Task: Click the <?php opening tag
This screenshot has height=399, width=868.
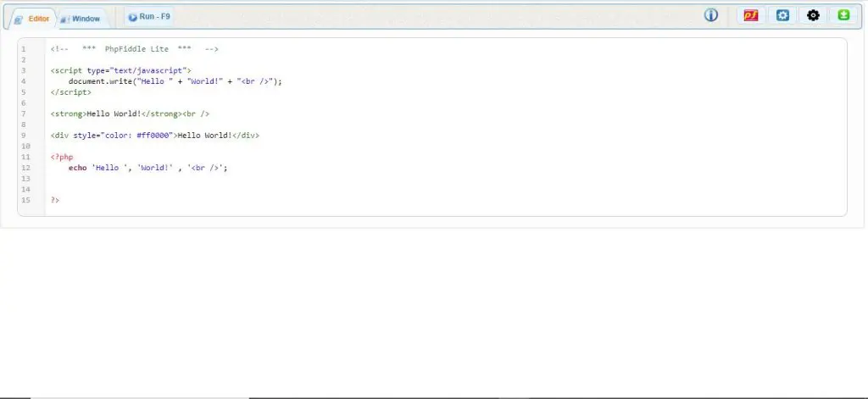Action: 61,157
